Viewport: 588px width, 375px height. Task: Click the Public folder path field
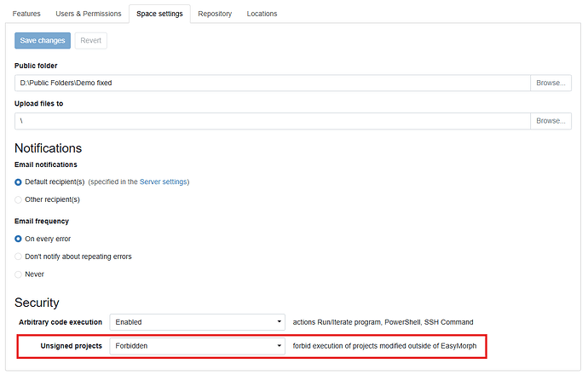(273, 83)
